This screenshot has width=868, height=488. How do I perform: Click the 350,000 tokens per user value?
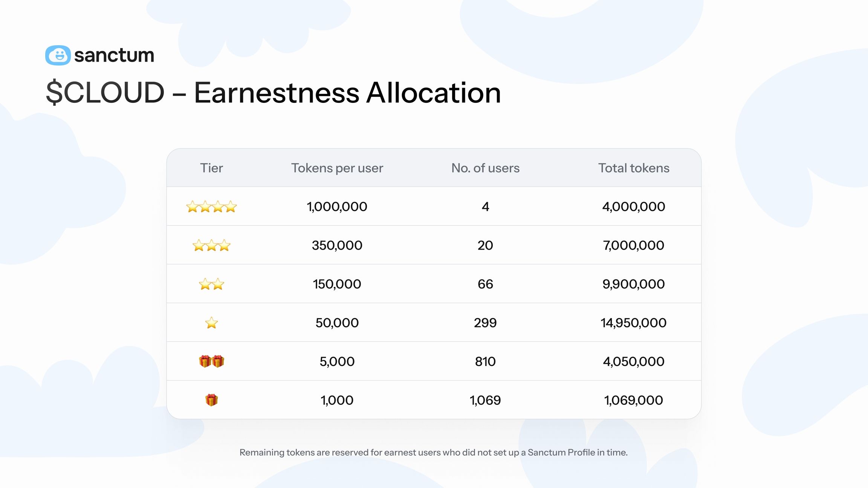coord(337,246)
